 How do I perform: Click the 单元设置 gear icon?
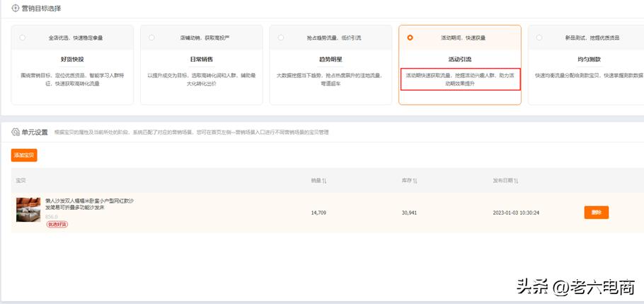click(x=15, y=132)
